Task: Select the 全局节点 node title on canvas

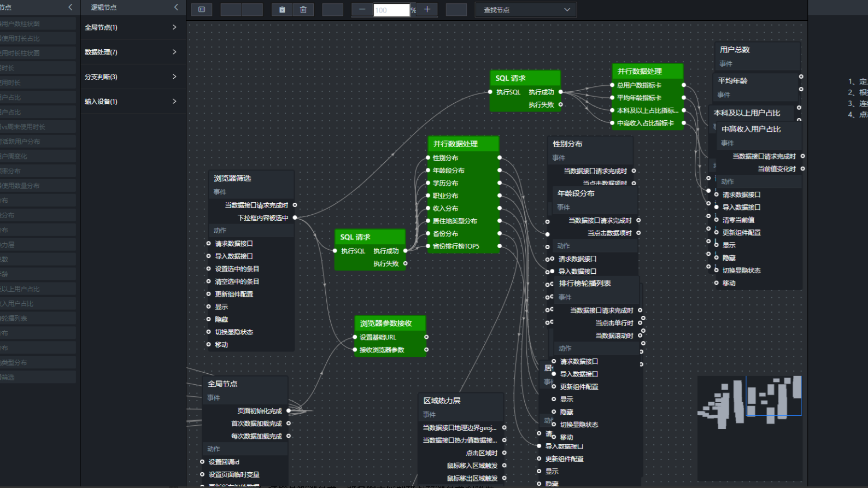Action: click(222, 384)
